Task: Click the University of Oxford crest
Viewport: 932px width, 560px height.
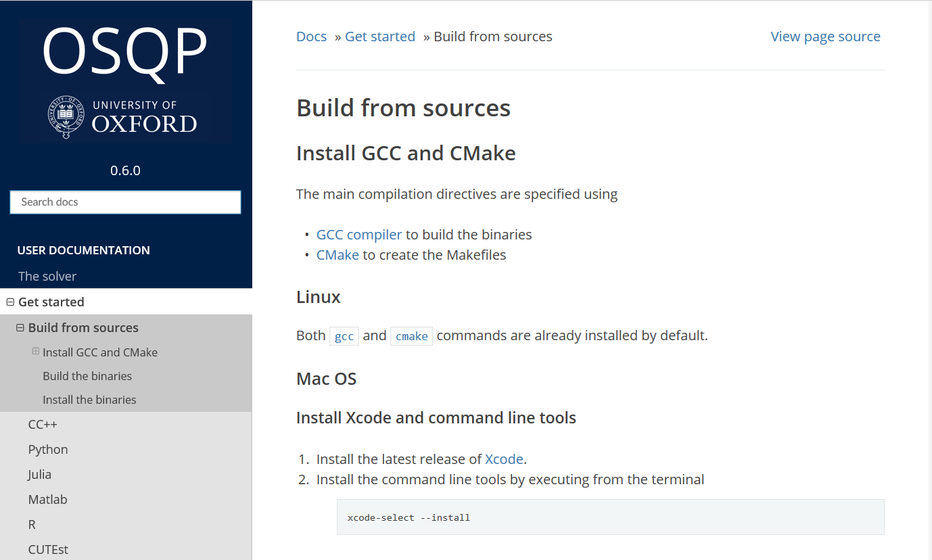Action: (x=66, y=117)
